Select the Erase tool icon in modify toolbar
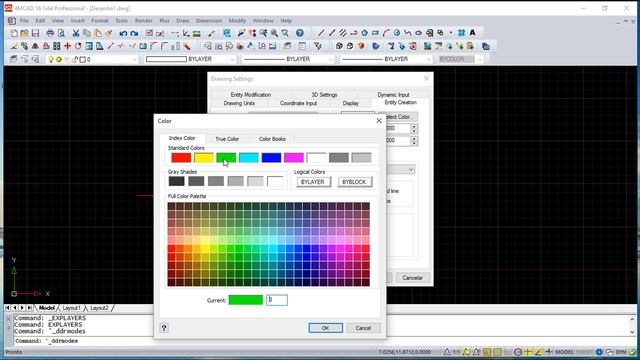The image size is (640, 360). (14, 46)
